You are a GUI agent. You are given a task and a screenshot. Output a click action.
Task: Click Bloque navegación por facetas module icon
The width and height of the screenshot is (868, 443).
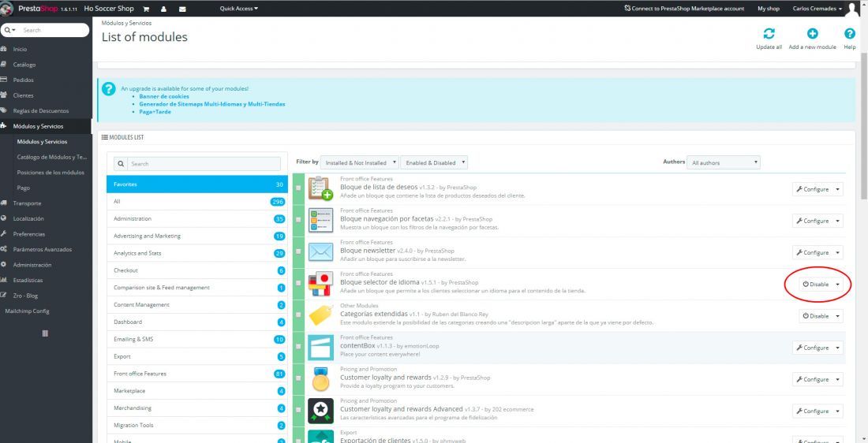320,220
